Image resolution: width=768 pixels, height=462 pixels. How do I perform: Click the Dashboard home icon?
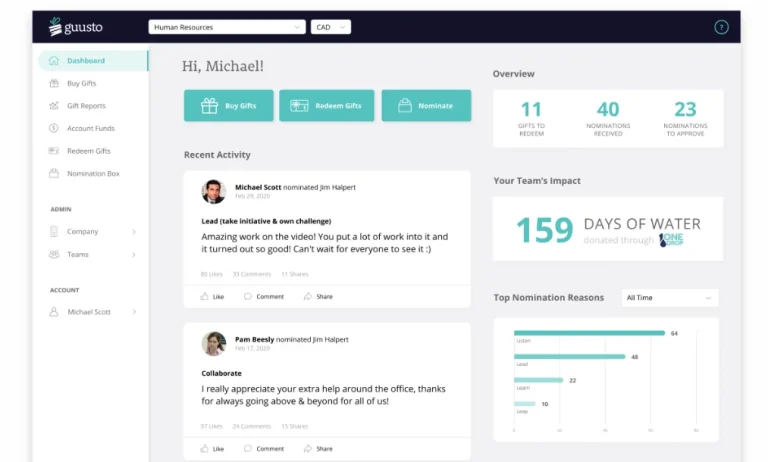(x=54, y=60)
